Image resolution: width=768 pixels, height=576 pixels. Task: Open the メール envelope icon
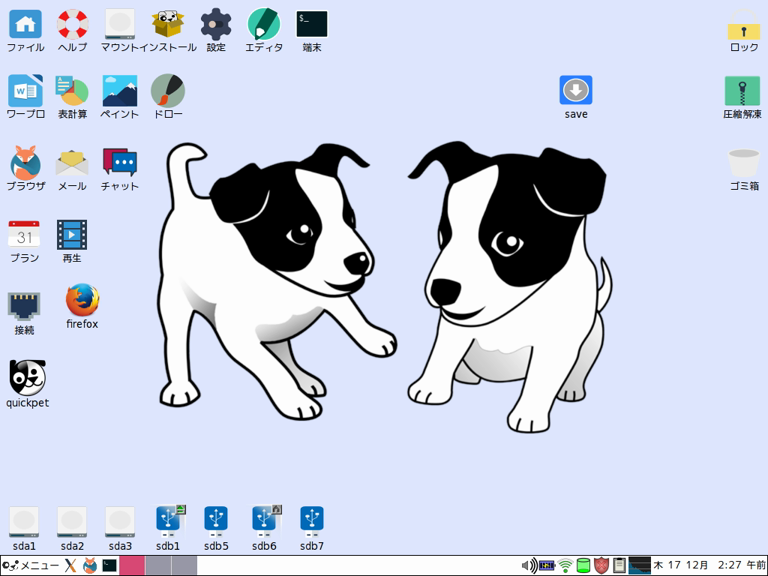pos(72,163)
